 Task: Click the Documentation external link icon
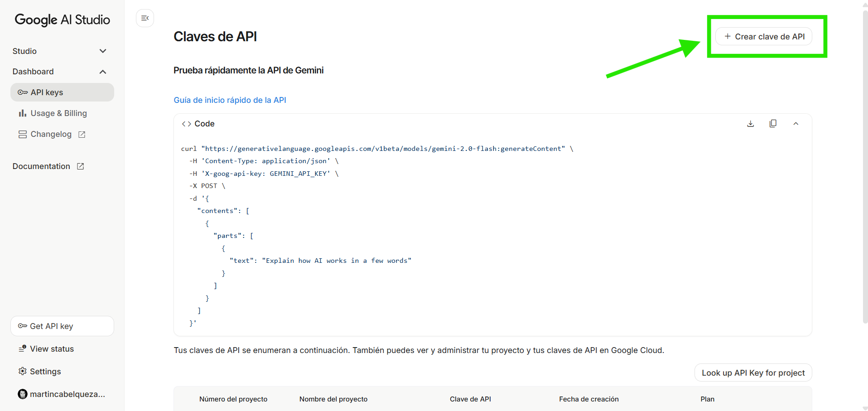click(x=81, y=166)
